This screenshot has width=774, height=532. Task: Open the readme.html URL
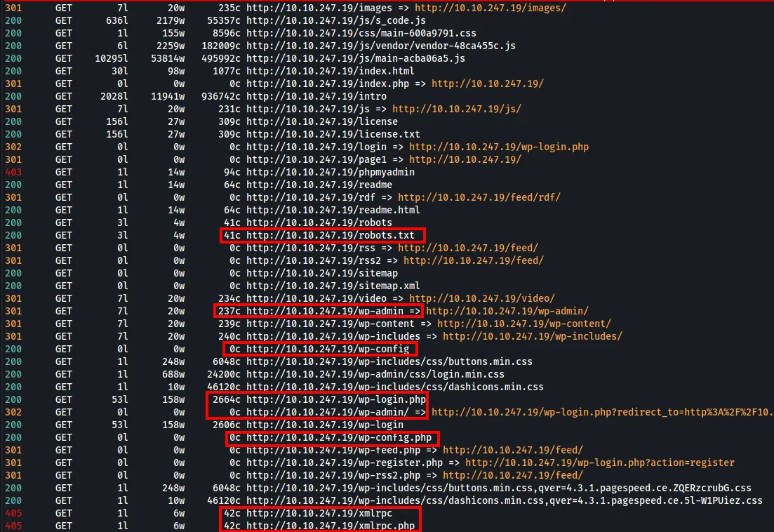333,210
